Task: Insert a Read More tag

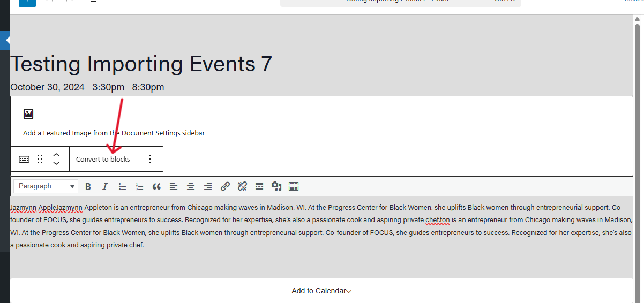Action: (x=259, y=186)
